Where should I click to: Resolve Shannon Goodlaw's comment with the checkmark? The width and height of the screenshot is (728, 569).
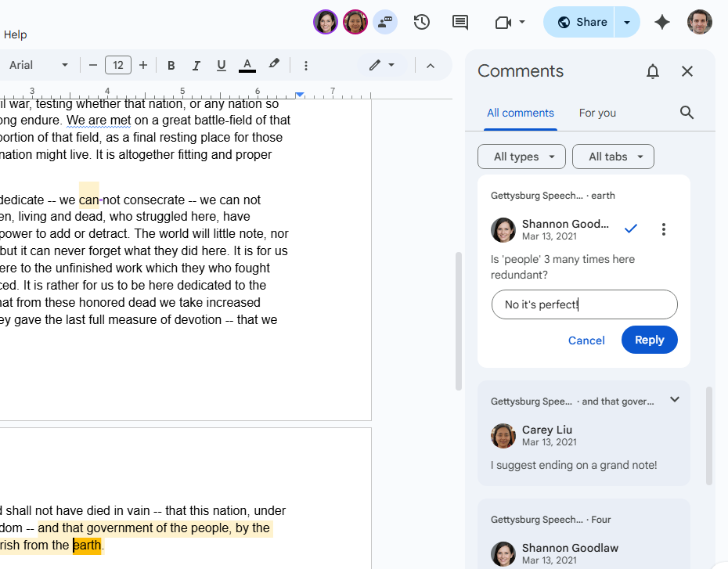[631, 229]
